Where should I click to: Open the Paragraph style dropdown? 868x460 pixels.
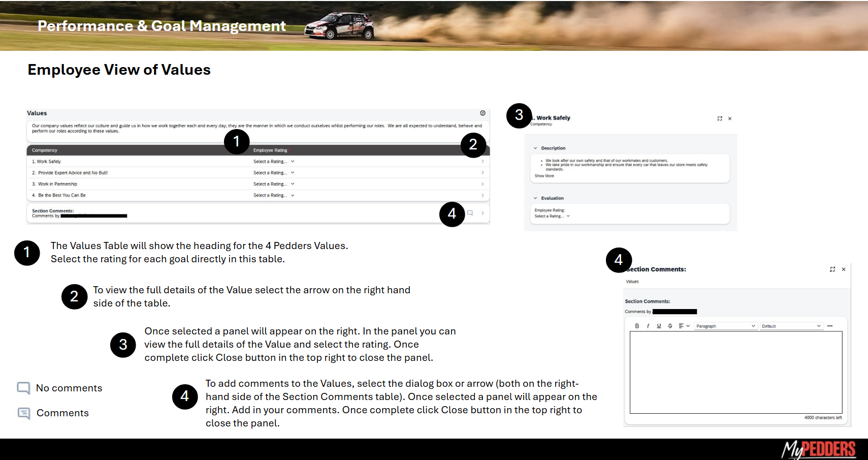[x=726, y=326]
